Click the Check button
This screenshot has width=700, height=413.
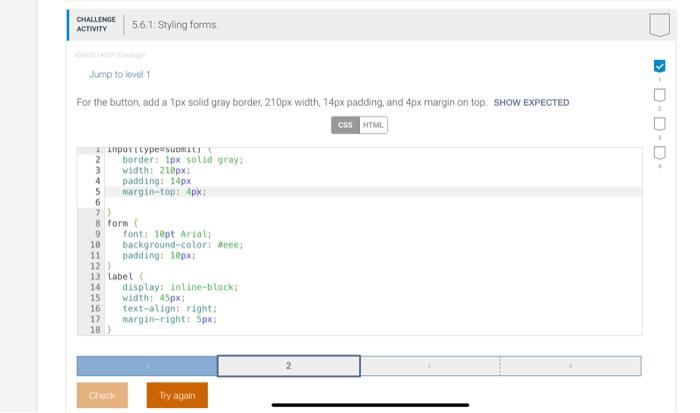pos(102,395)
